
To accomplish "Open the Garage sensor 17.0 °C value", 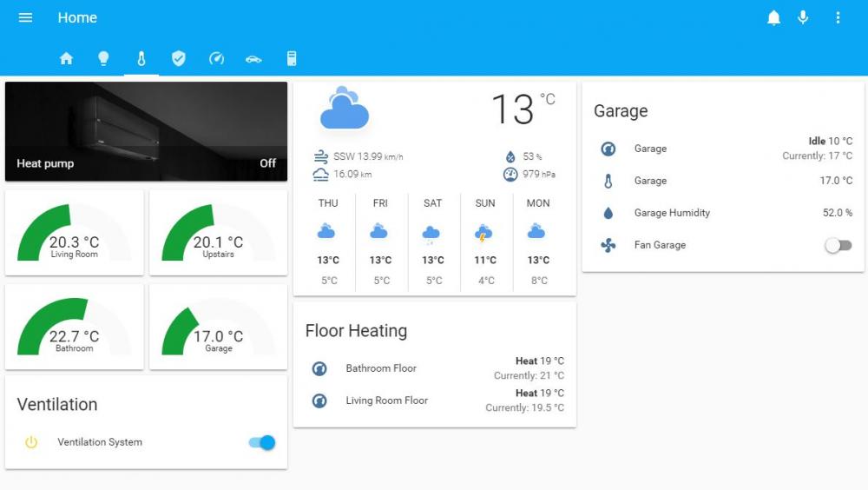I will 836,181.
